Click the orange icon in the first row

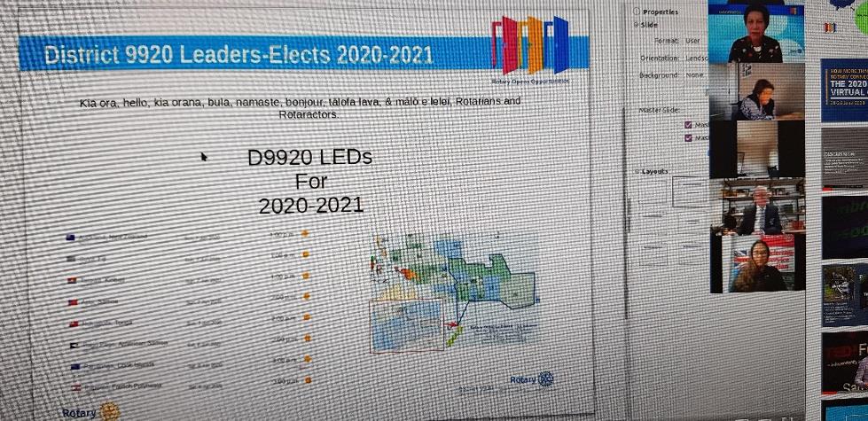click(x=305, y=235)
